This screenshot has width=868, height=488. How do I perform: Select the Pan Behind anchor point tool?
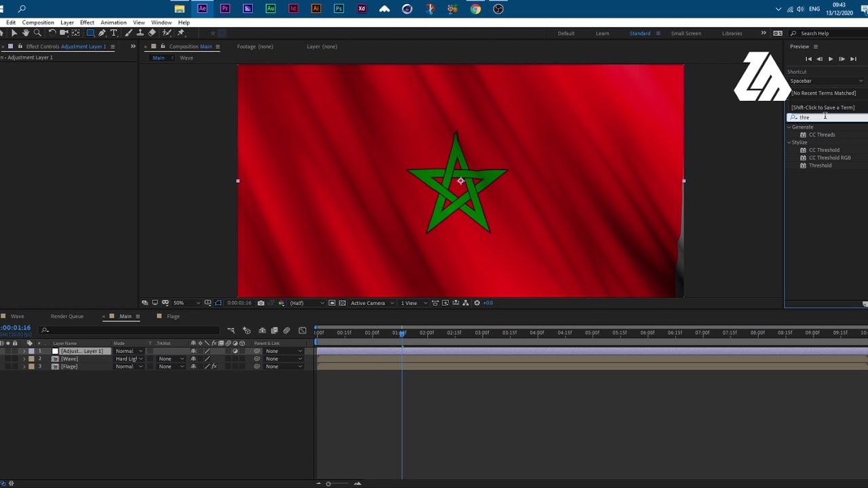click(75, 33)
